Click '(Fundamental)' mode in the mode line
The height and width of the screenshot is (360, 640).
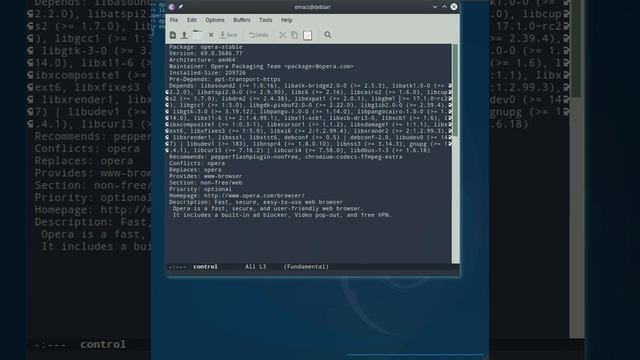(306, 267)
